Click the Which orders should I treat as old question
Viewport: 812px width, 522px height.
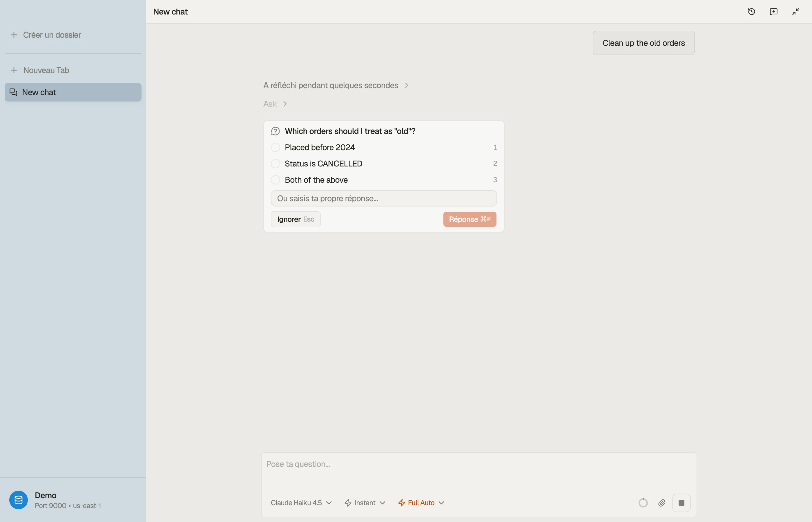click(350, 131)
